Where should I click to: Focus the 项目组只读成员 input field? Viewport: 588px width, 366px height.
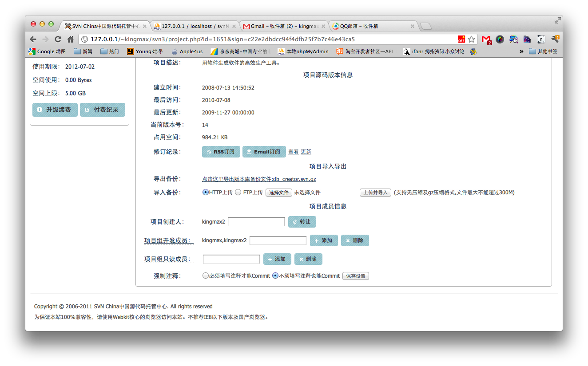tap(231, 259)
